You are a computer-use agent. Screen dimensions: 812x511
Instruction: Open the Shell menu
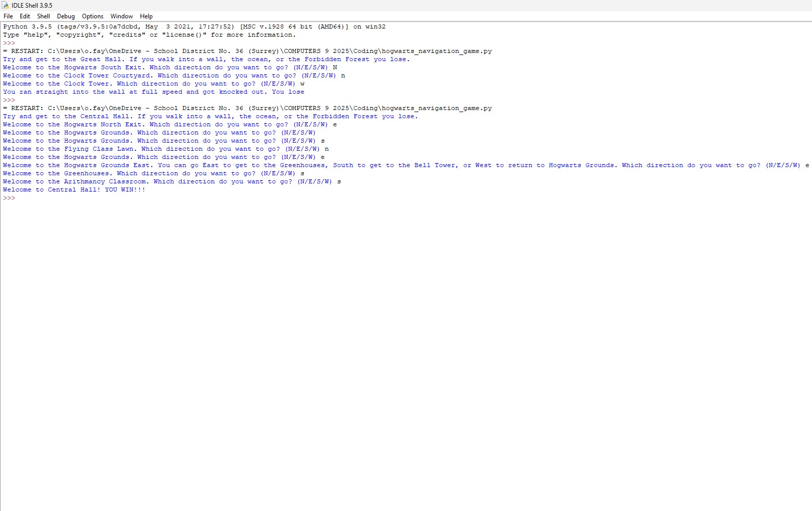pos(44,16)
